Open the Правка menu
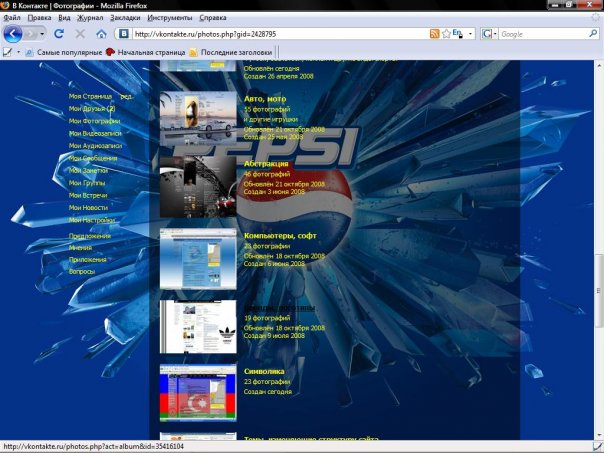604x453 pixels. click(39, 18)
